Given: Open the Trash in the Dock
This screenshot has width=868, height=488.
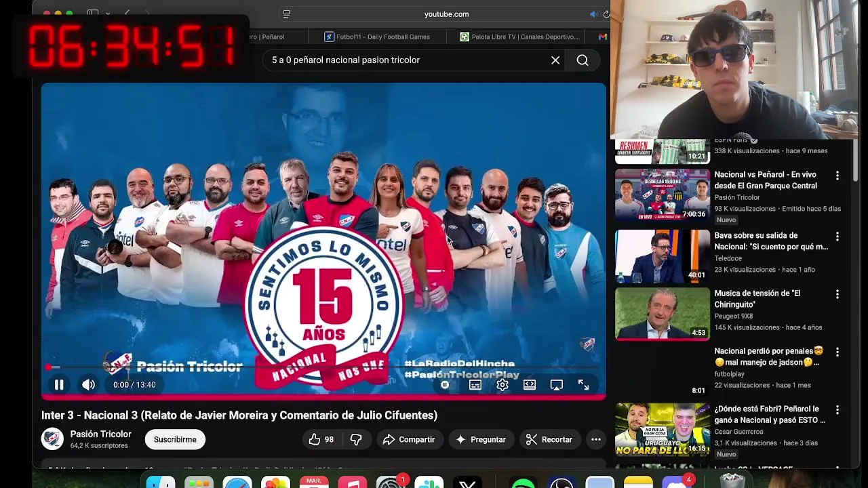Looking at the screenshot, I should tap(732, 482).
